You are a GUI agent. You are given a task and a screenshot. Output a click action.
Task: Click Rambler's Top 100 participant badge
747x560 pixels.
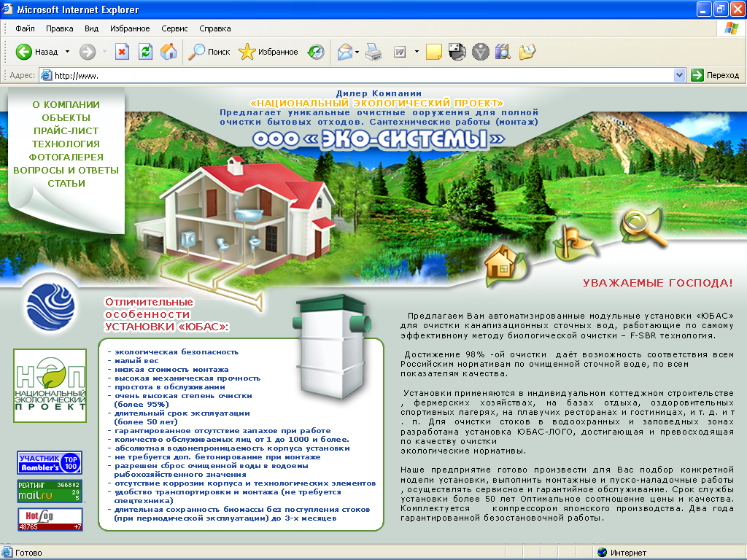pyautogui.click(x=50, y=462)
